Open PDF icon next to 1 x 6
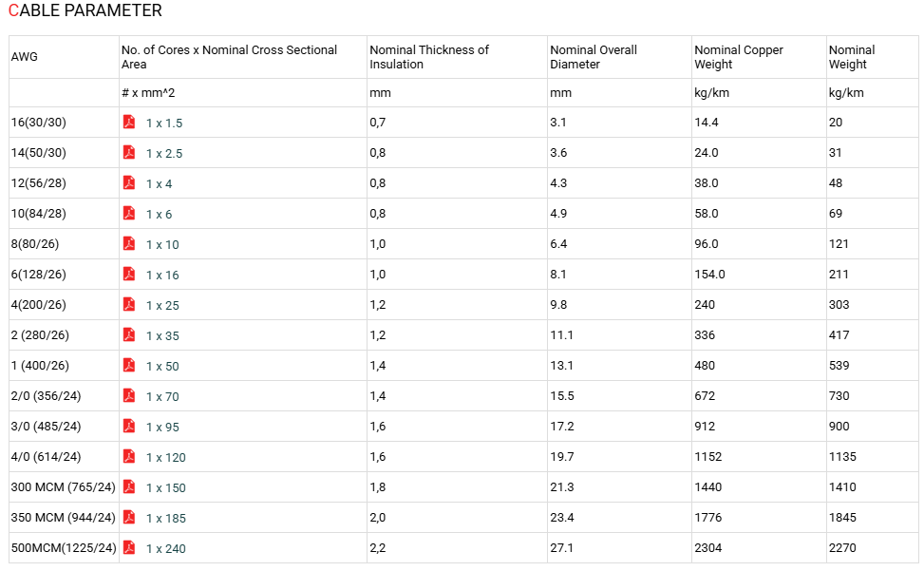This screenshot has width=924, height=571. tap(129, 213)
